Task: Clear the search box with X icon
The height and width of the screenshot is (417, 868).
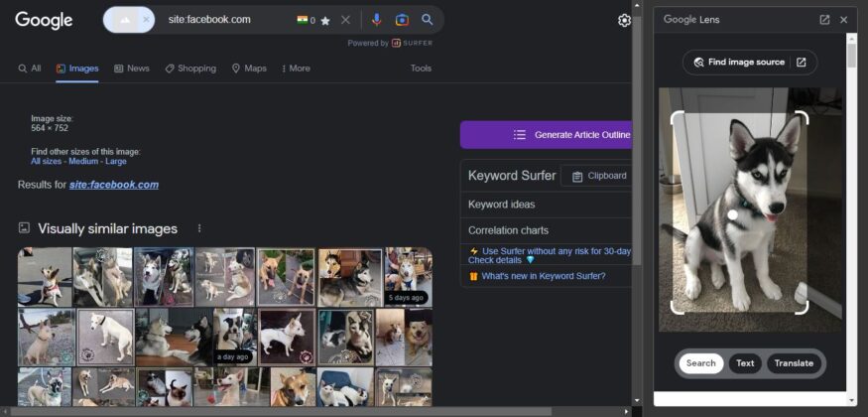Action: (345, 20)
